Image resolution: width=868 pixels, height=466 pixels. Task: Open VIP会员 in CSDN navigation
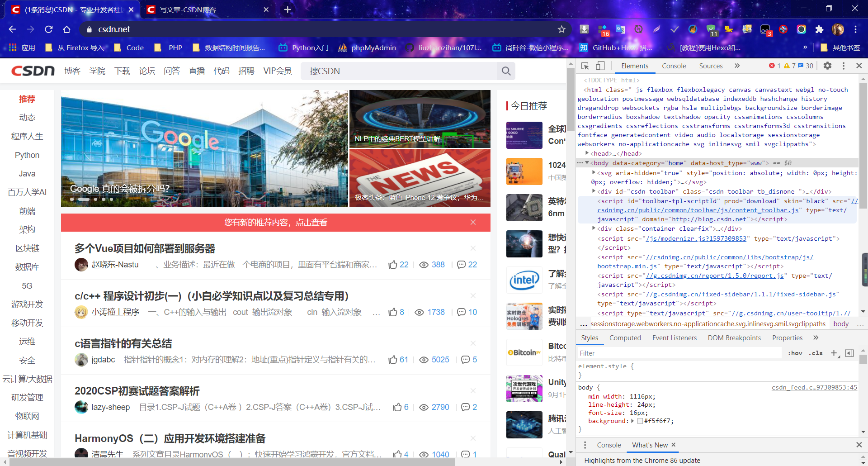[x=278, y=71]
